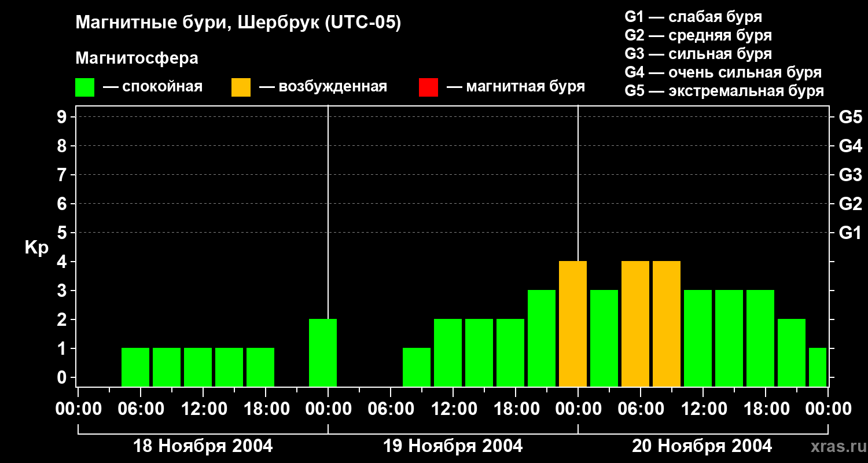Image resolution: width=868 pixels, height=463 pixels.
Task: Click the 'Магнитосфера' legend heading
Action: tap(137, 58)
